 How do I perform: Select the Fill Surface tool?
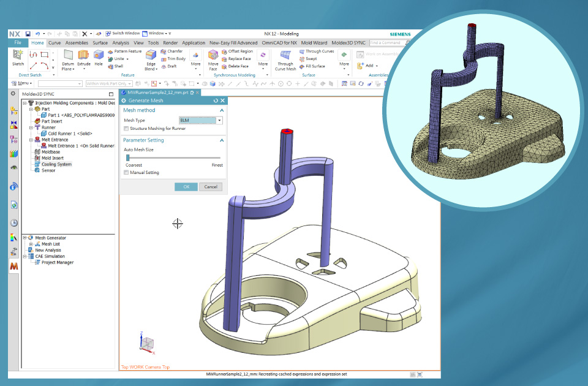click(312, 66)
